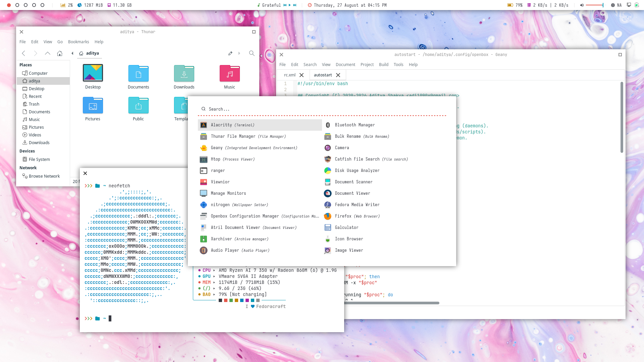Image resolution: width=644 pixels, height=362 pixels.
Task: Open the Pictures folder icon in Thunar
Action: 93,105
